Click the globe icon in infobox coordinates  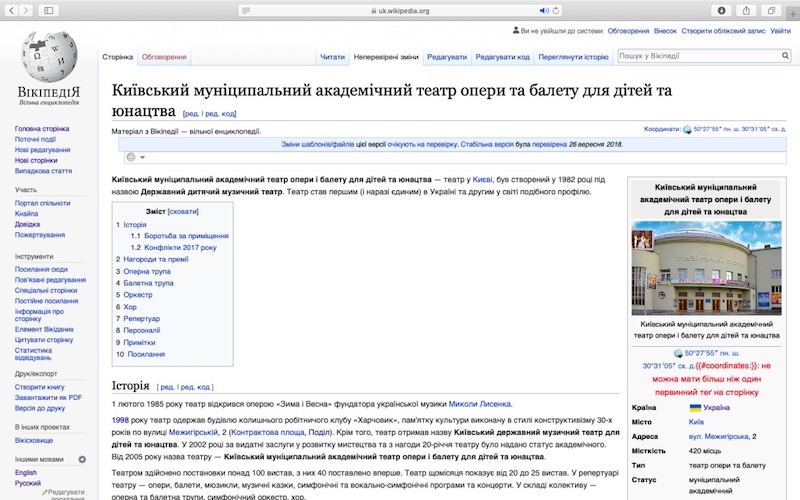678,353
